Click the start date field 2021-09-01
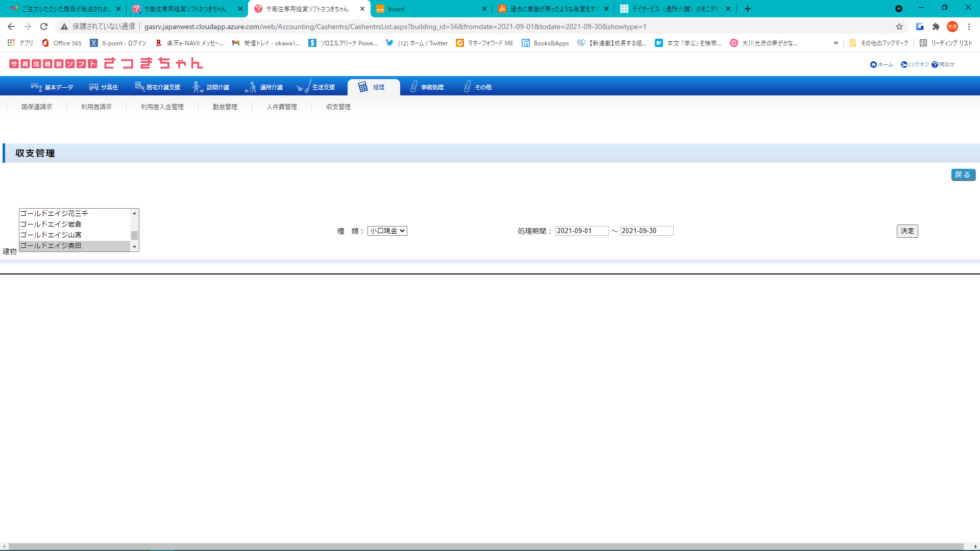 [581, 231]
